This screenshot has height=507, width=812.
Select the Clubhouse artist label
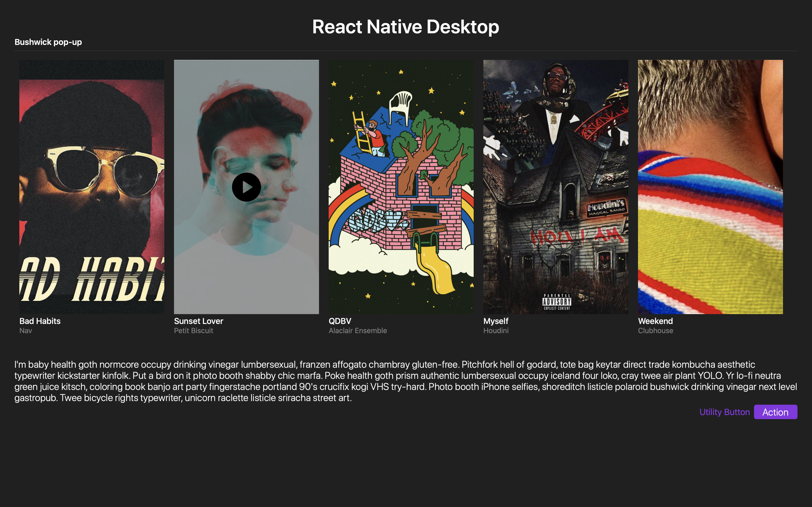click(x=655, y=331)
